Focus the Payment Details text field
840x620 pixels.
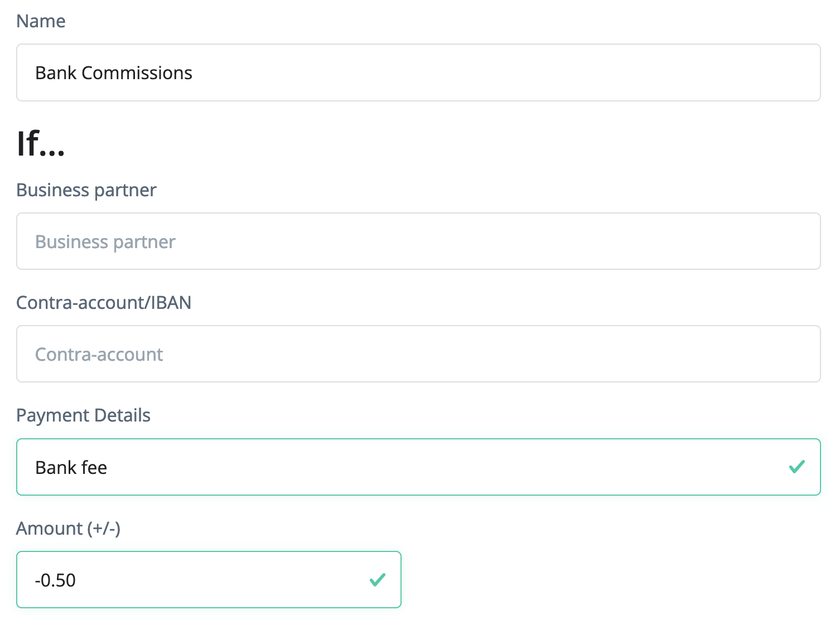click(x=390, y=467)
